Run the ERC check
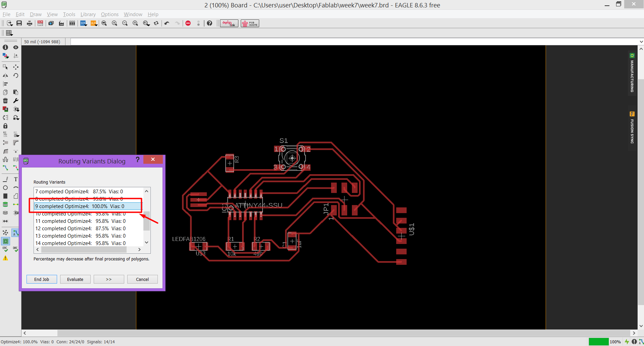The image size is (644, 346). (x=5, y=249)
